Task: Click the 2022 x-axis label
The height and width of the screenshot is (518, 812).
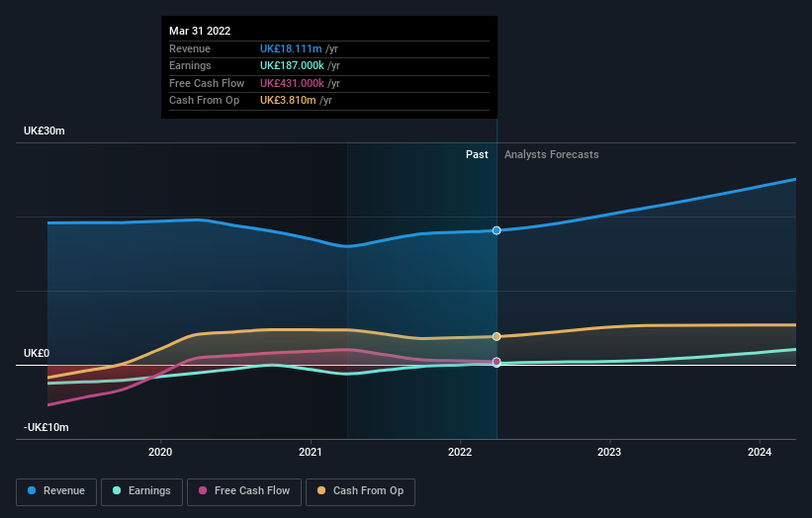Action: coord(460,452)
